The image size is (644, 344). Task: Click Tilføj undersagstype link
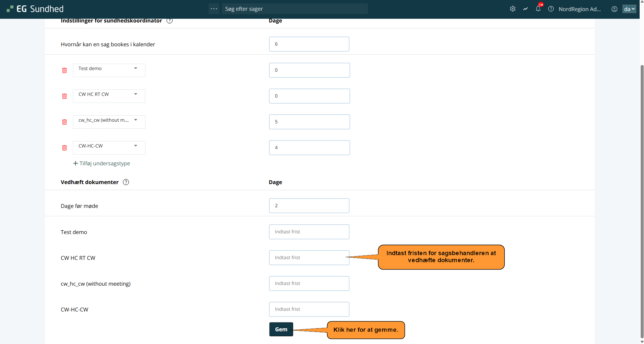pos(101,163)
